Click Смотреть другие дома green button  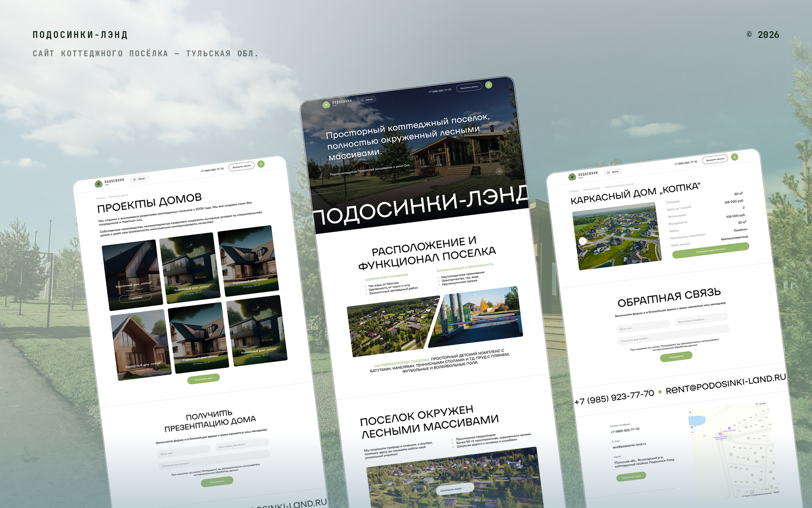710,251
